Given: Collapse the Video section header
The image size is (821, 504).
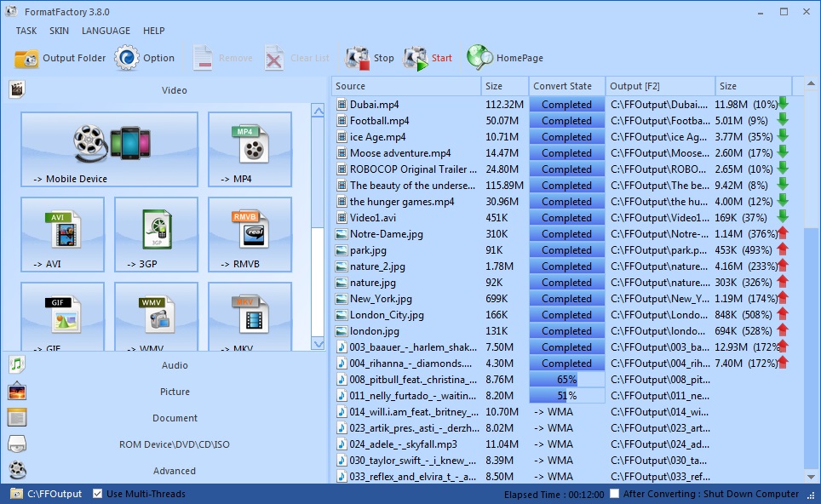Looking at the screenshot, I should [x=175, y=90].
